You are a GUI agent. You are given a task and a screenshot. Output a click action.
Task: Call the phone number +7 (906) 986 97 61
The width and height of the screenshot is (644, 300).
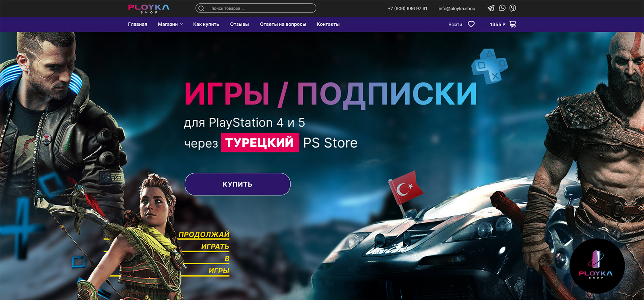click(407, 8)
